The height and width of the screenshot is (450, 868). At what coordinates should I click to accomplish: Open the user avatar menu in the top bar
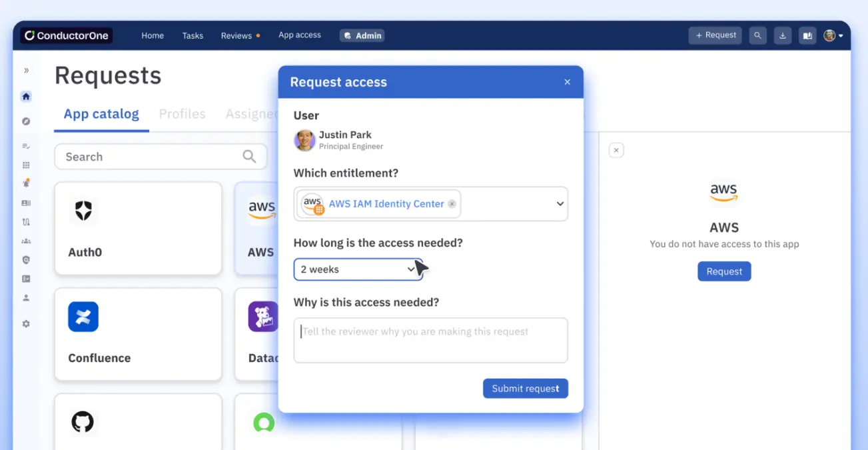[833, 36]
